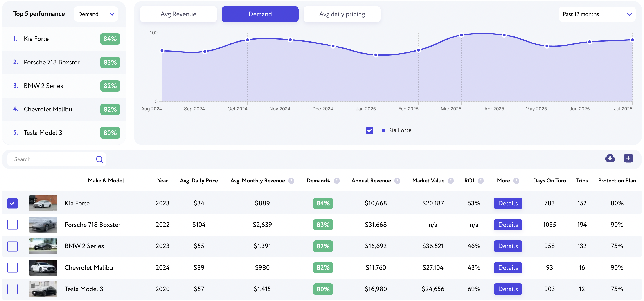
Task: Click the $36,521 market value cell
Action: (433, 246)
